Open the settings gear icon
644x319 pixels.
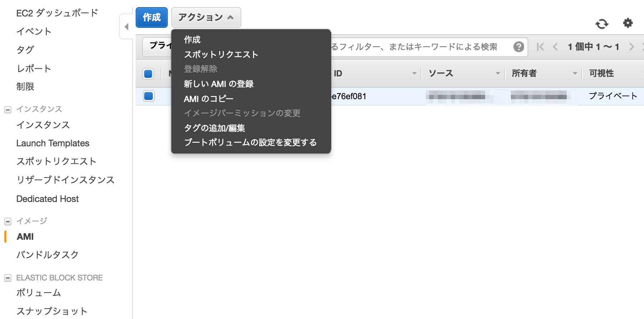point(628,23)
